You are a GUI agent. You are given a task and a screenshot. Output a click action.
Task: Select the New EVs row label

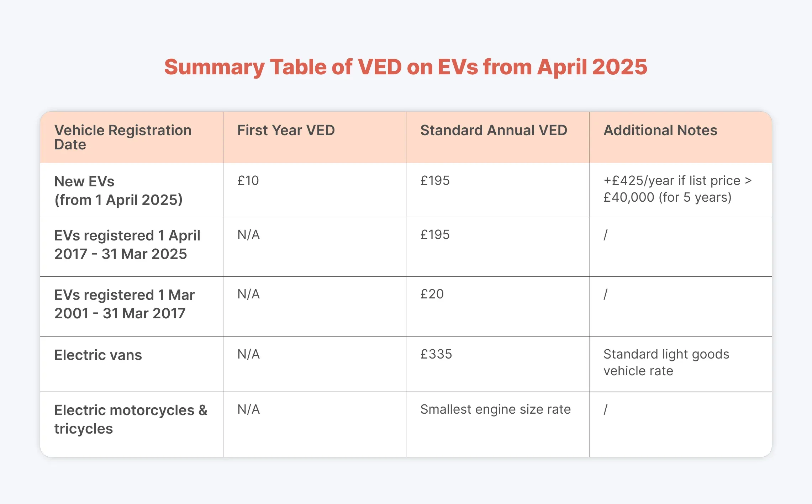(x=118, y=191)
